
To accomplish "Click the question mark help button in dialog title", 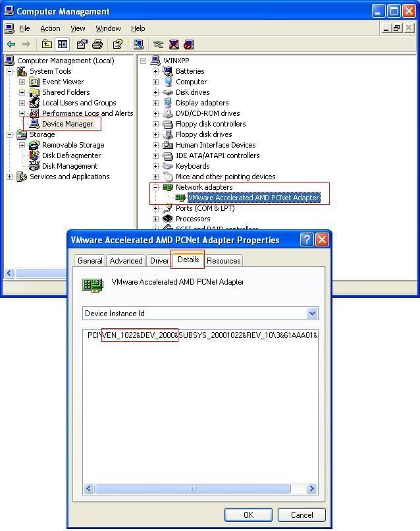I will tap(307, 240).
